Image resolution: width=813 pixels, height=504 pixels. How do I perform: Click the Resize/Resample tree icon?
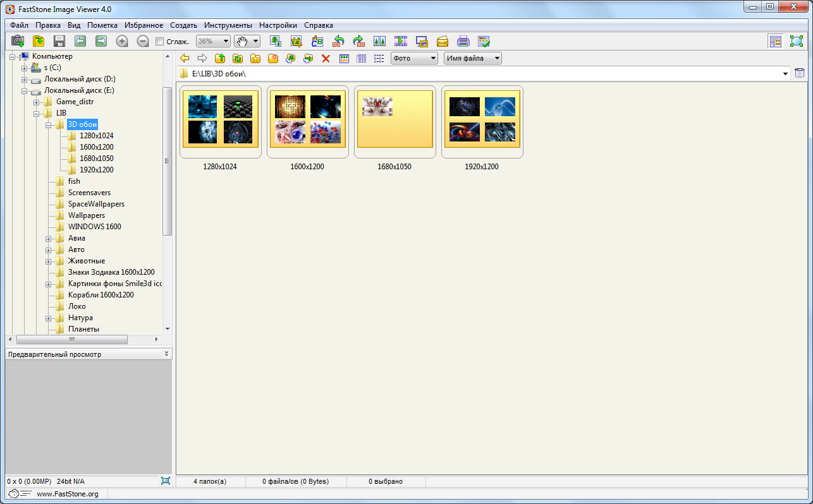click(x=276, y=41)
